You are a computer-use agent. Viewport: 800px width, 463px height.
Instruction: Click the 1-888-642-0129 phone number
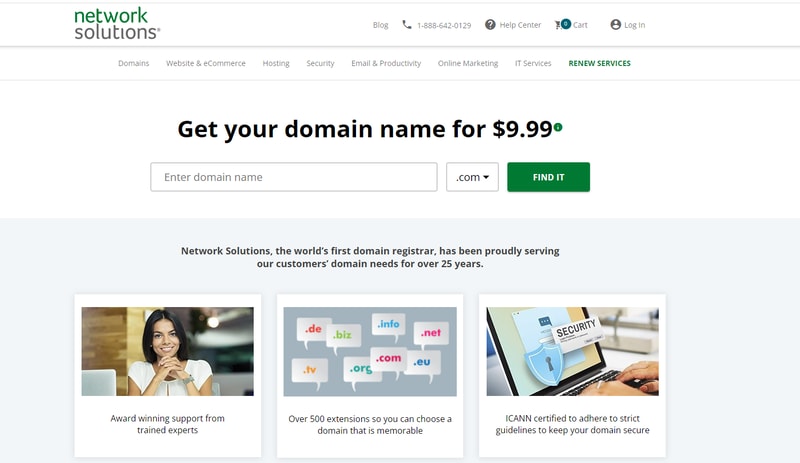pyautogui.click(x=444, y=25)
